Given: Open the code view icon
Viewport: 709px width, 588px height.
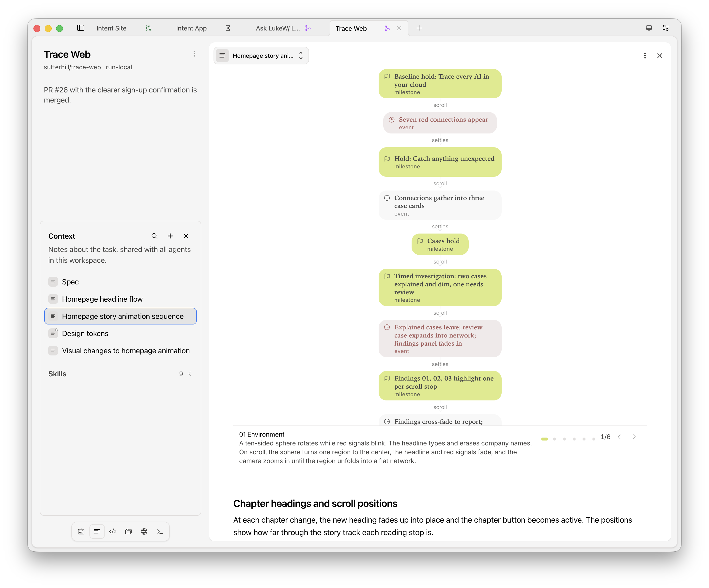Looking at the screenshot, I should click(x=113, y=532).
